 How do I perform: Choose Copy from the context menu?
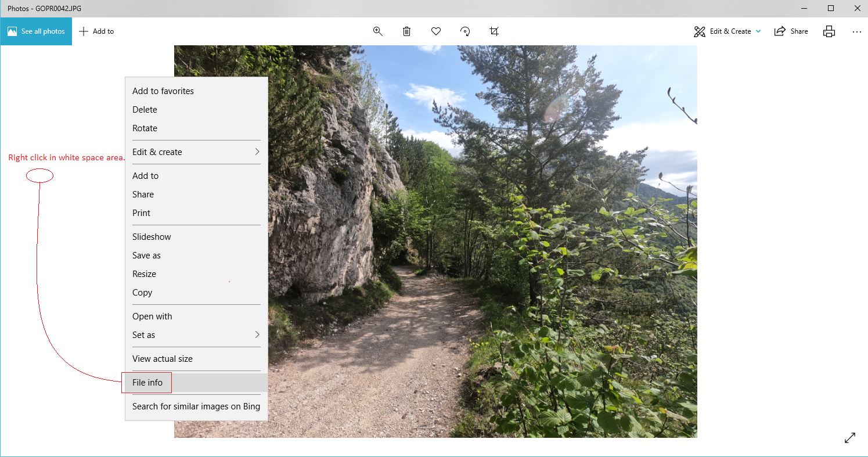coord(196,293)
